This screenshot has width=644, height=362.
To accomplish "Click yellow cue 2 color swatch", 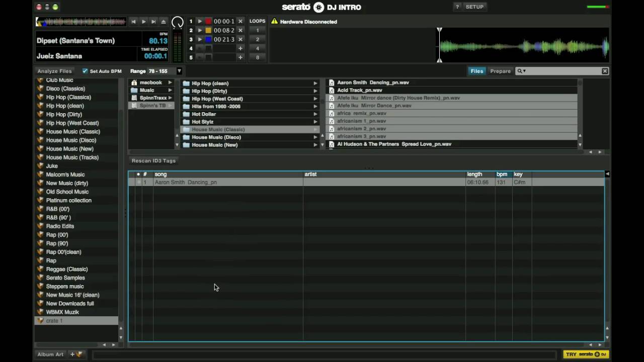I will click(x=208, y=30).
